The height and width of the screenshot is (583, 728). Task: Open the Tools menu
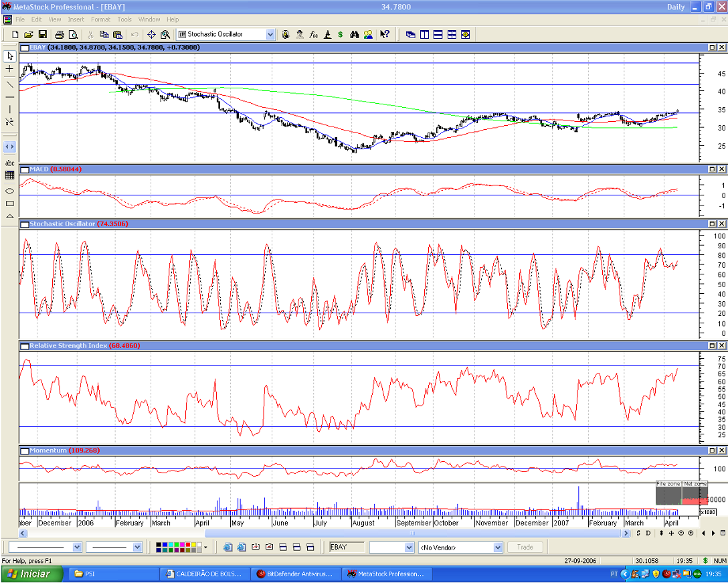coord(124,19)
